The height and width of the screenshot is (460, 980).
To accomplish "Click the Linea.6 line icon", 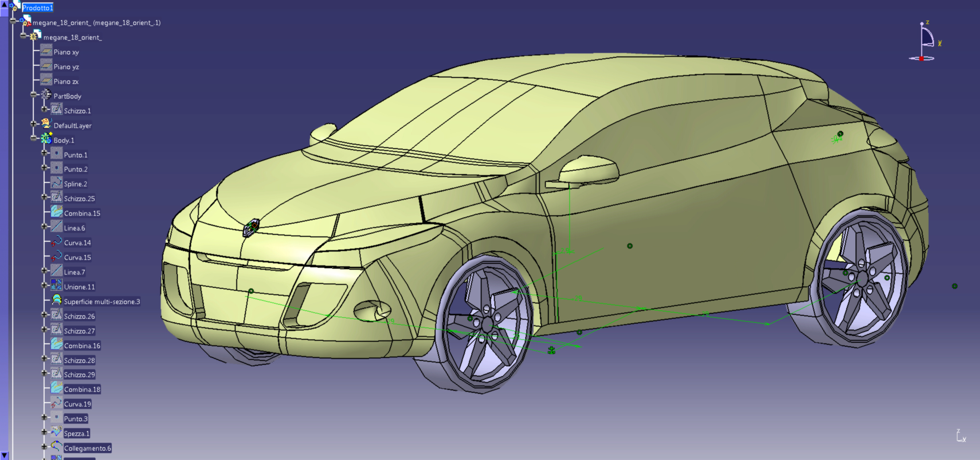I will (57, 226).
